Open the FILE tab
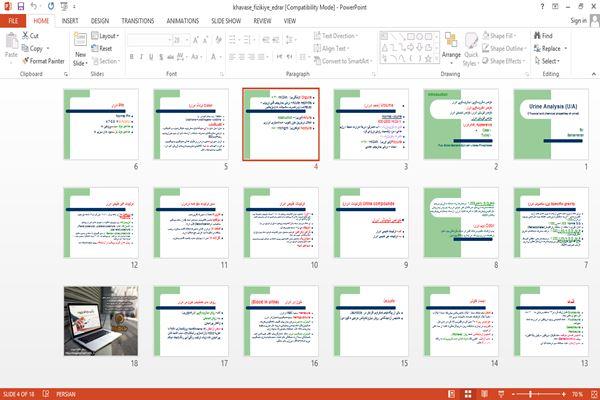 click(x=13, y=21)
